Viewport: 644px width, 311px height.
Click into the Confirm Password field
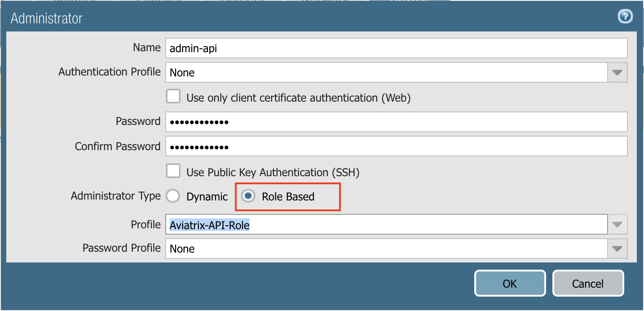[395, 147]
